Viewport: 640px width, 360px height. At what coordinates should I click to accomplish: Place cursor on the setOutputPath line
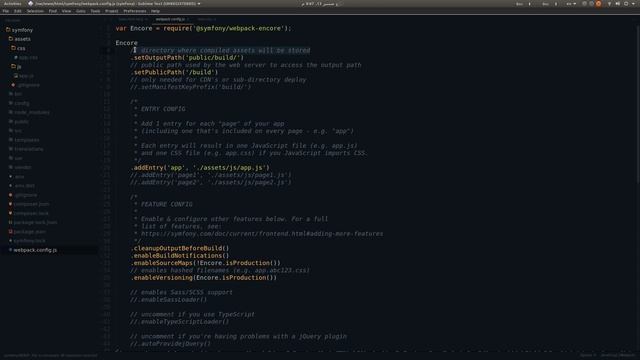pyautogui.click(x=187, y=58)
